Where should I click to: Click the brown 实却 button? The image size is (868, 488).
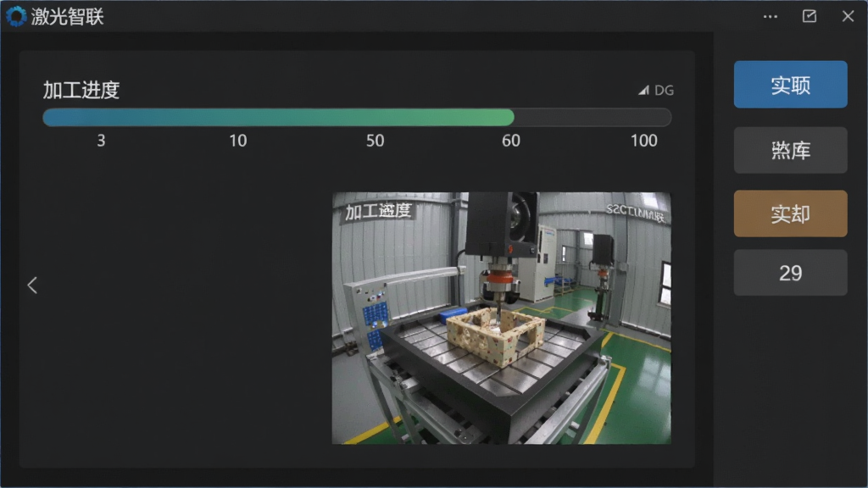pyautogui.click(x=790, y=213)
